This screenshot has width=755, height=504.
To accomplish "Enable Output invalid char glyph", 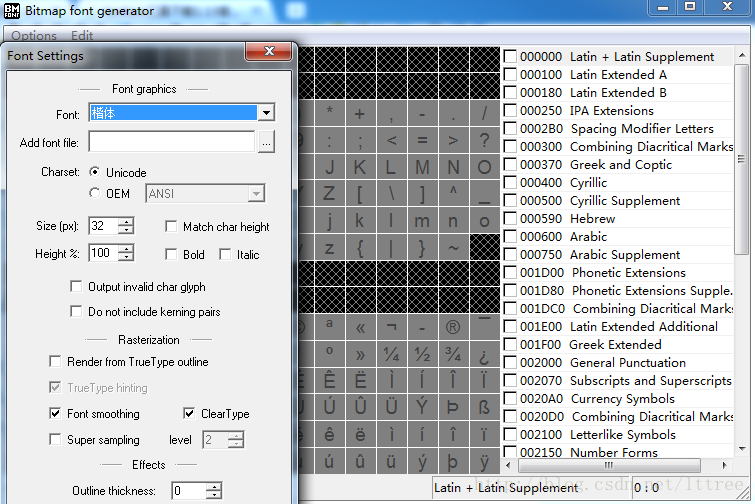I will tap(76, 286).
